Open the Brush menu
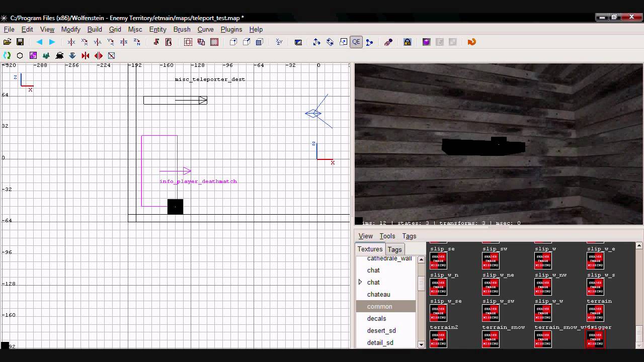 (x=182, y=29)
